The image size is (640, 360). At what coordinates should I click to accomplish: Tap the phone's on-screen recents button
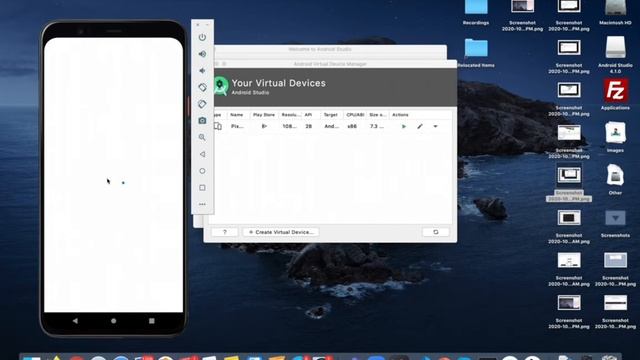tap(151, 321)
